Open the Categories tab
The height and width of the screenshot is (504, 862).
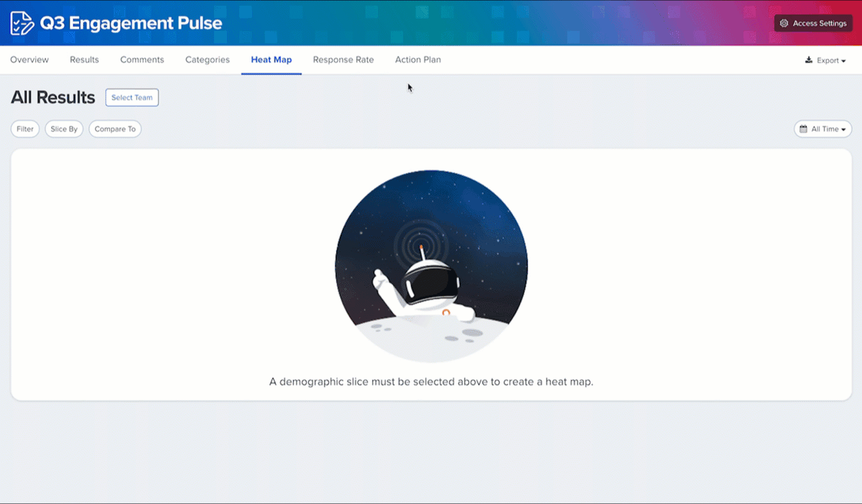(208, 60)
